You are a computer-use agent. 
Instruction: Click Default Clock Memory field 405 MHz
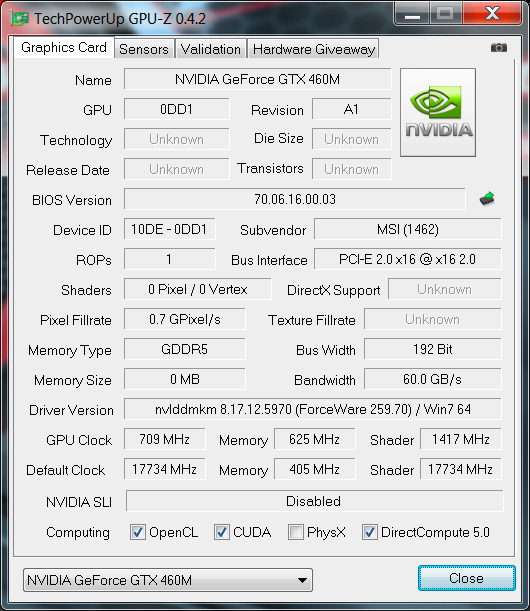(314, 469)
